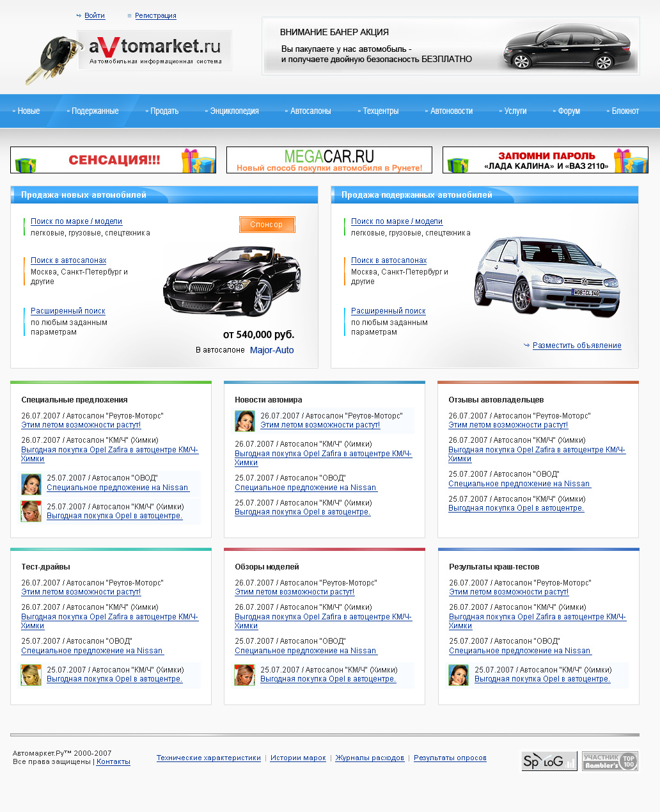Viewport: 660px width, 812px height.
Task: Open the СЕНСАЦИЯ!!! banner
Action: click(x=113, y=160)
